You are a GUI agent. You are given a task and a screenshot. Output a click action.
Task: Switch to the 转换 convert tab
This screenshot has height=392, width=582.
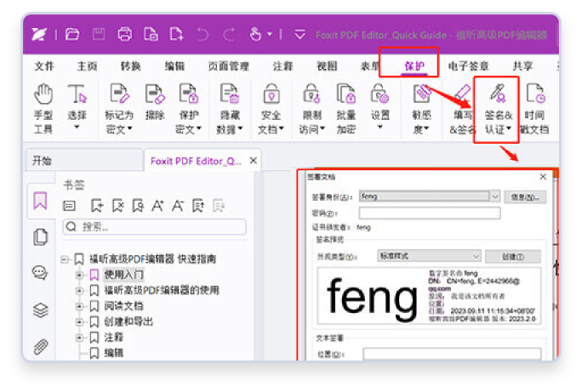[x=131, y=66]
